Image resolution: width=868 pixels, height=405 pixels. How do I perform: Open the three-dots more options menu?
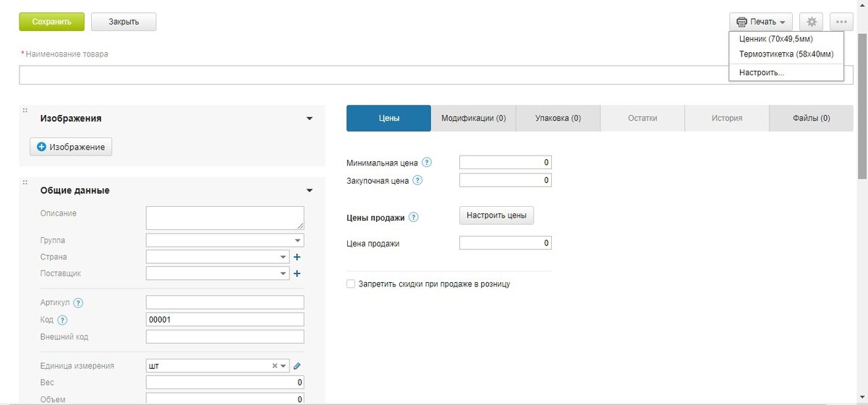pos(841,22)
